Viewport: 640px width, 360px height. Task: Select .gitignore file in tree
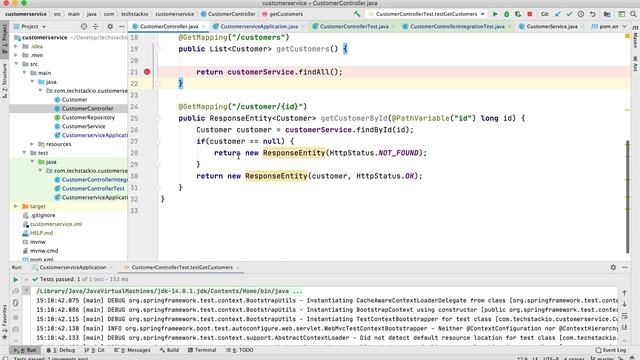(42, 215)
